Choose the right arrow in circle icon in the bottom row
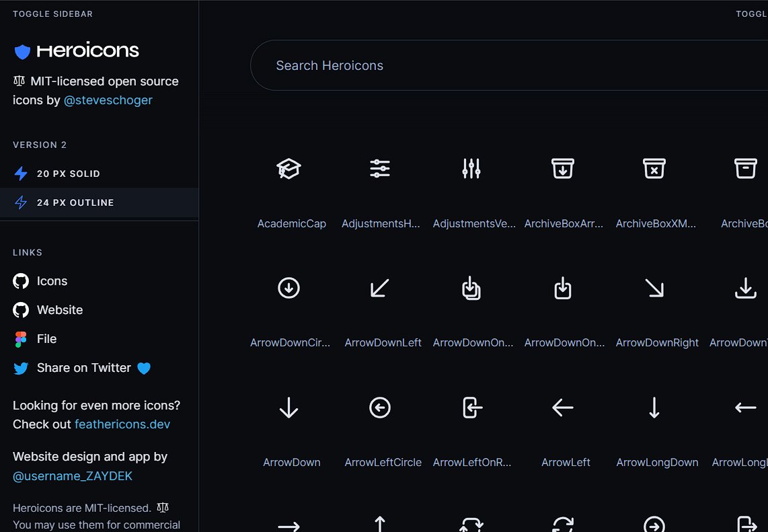 654,524
